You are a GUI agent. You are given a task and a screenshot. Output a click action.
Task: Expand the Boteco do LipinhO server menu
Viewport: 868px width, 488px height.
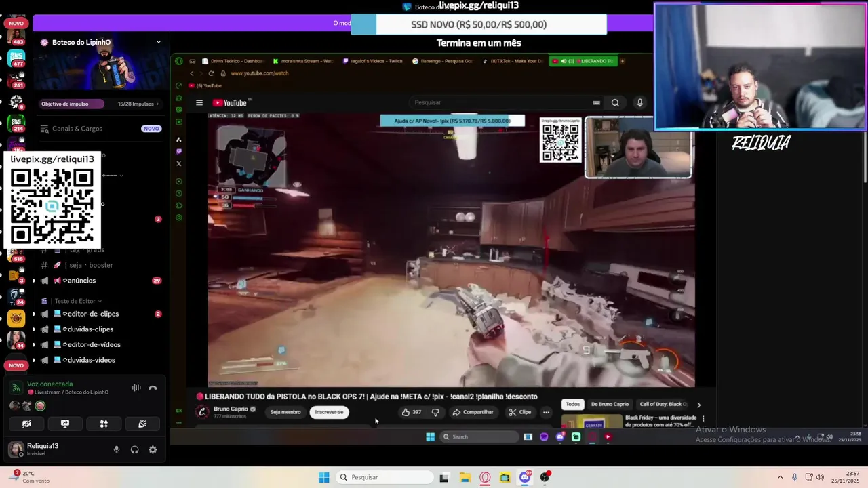[x=159, y=42]
